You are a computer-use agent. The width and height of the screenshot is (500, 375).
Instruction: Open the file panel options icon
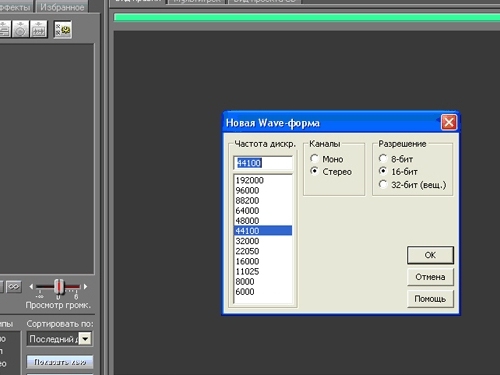point(63,30)
